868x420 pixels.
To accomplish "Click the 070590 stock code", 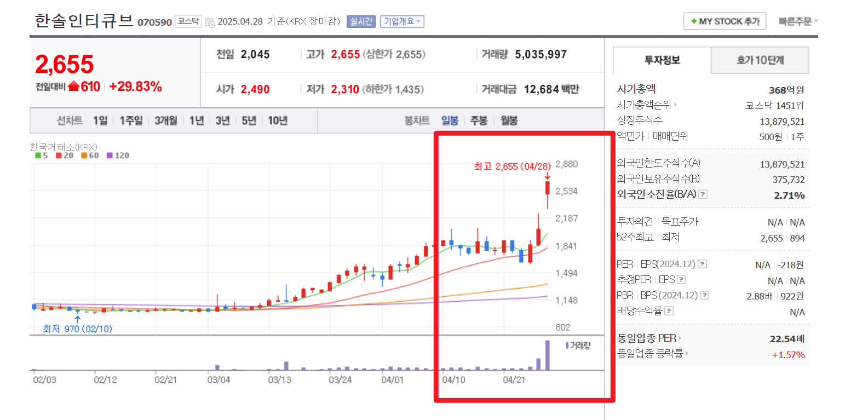I will [154, 22].
